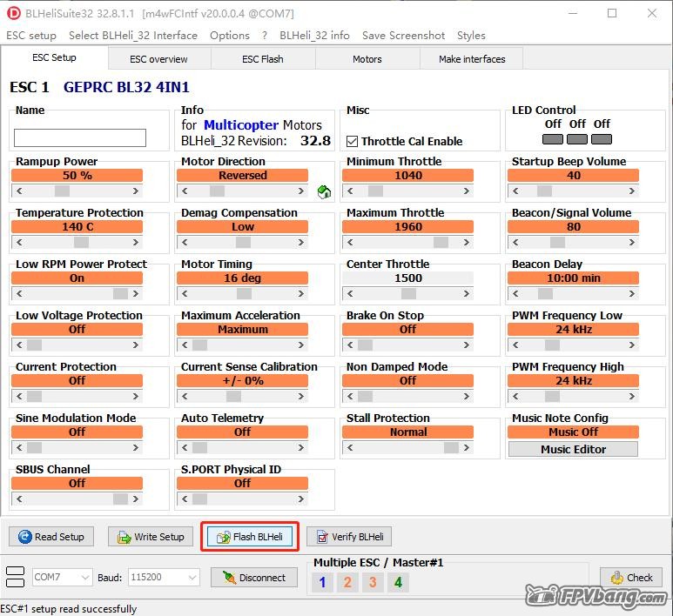Open the COM7 port dropdown
Screen dimensions: 673x616
click(62, 578)
